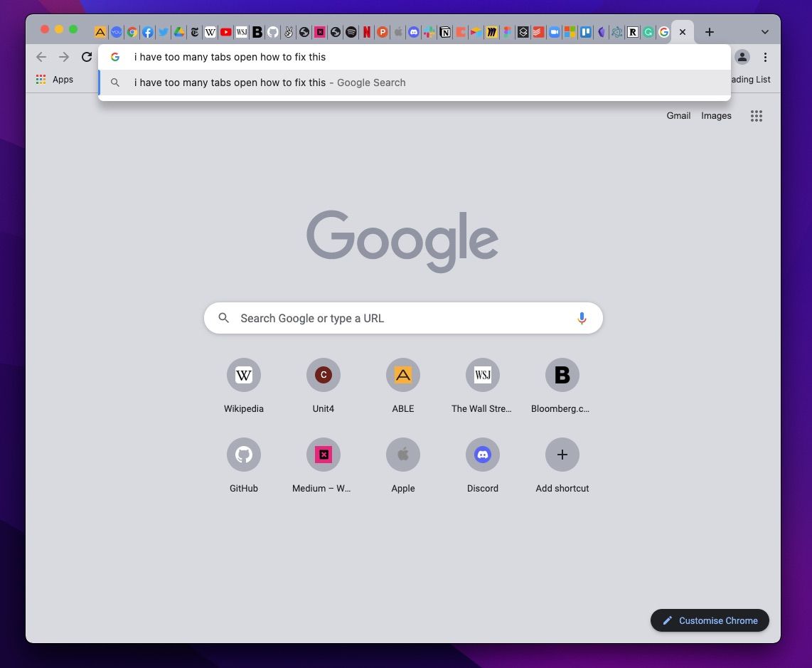Go back to previous page
Screen dimensions: 812x668
pos(41,57)
